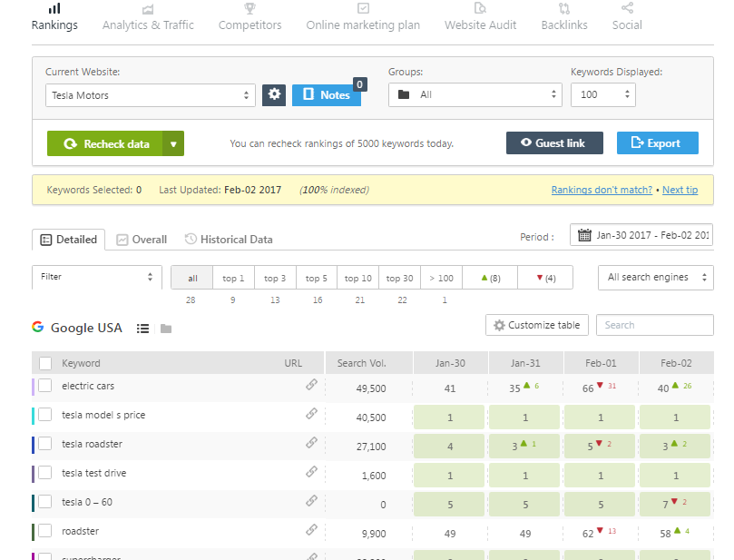Click the Feb-02 column header

676,363
